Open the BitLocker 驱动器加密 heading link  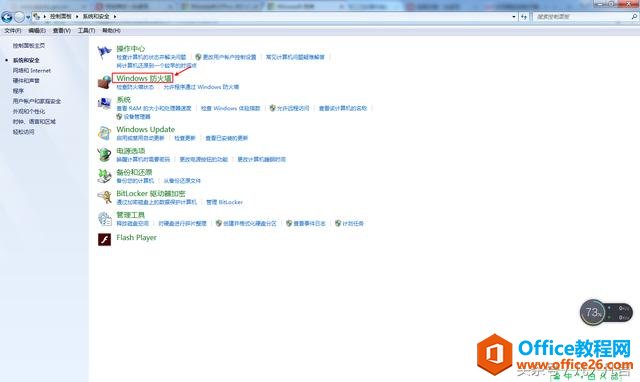pyautogui.click(x=151, y=193)
